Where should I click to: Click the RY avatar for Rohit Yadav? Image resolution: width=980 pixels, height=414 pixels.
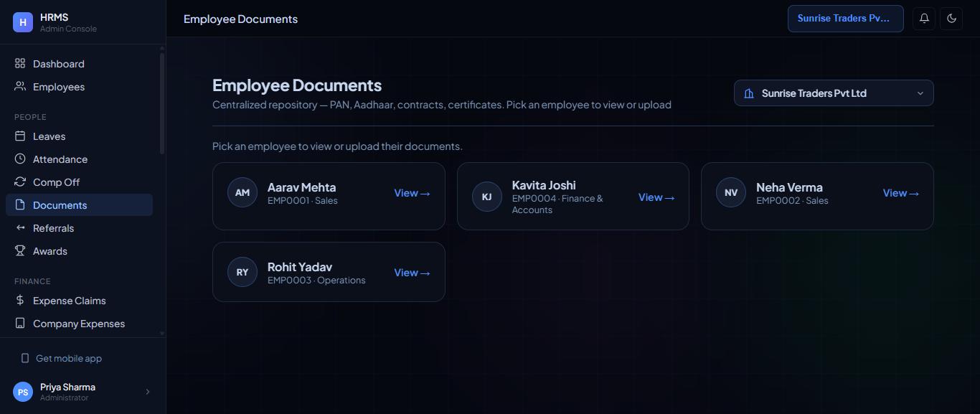click(242, 273)
